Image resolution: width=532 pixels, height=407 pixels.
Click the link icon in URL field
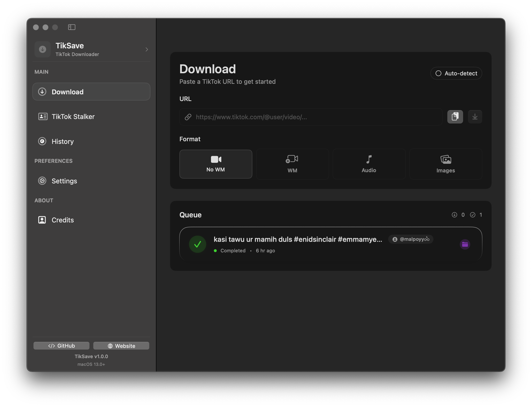click(x=188, y=117)
